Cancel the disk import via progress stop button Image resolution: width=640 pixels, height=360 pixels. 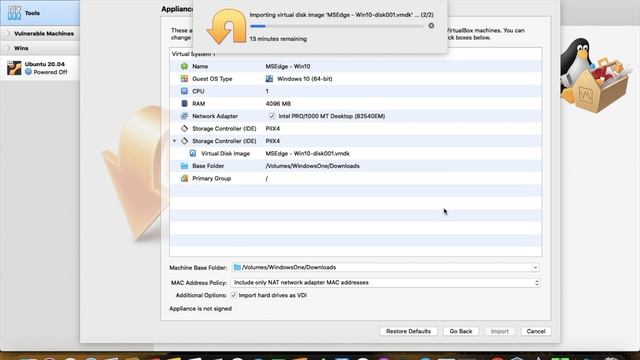431,26
